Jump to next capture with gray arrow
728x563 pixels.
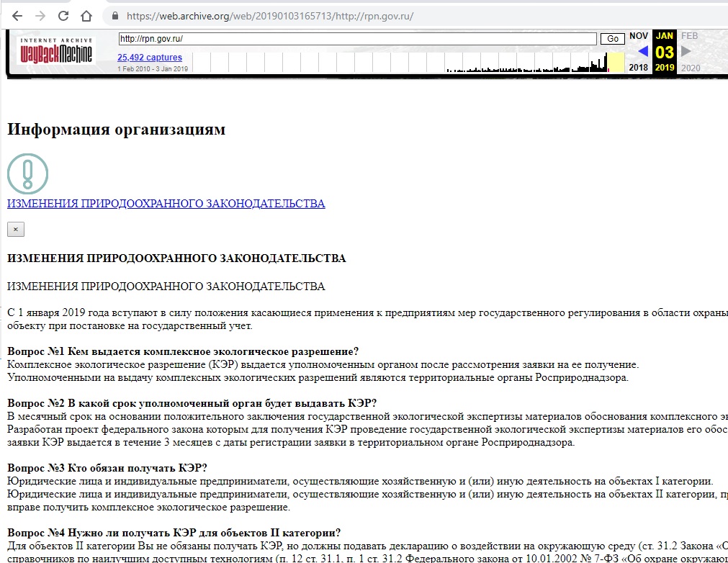686,51
